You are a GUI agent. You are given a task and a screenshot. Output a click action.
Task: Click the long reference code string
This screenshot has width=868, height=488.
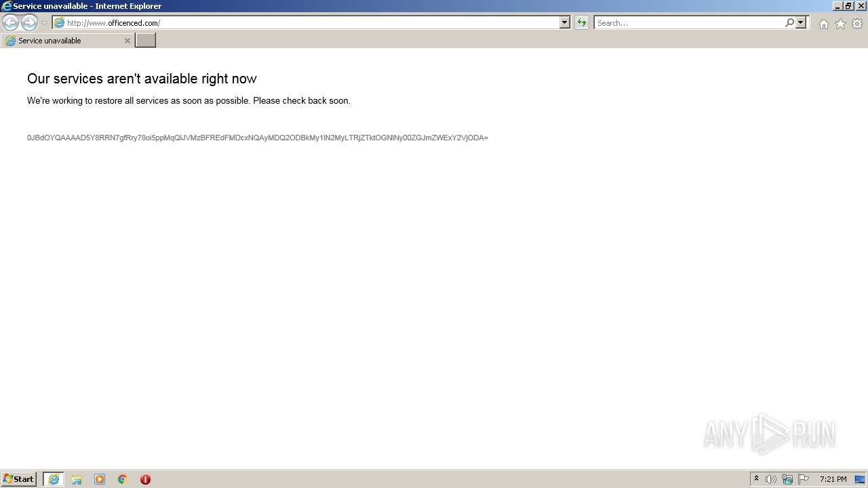pos(258,138)
